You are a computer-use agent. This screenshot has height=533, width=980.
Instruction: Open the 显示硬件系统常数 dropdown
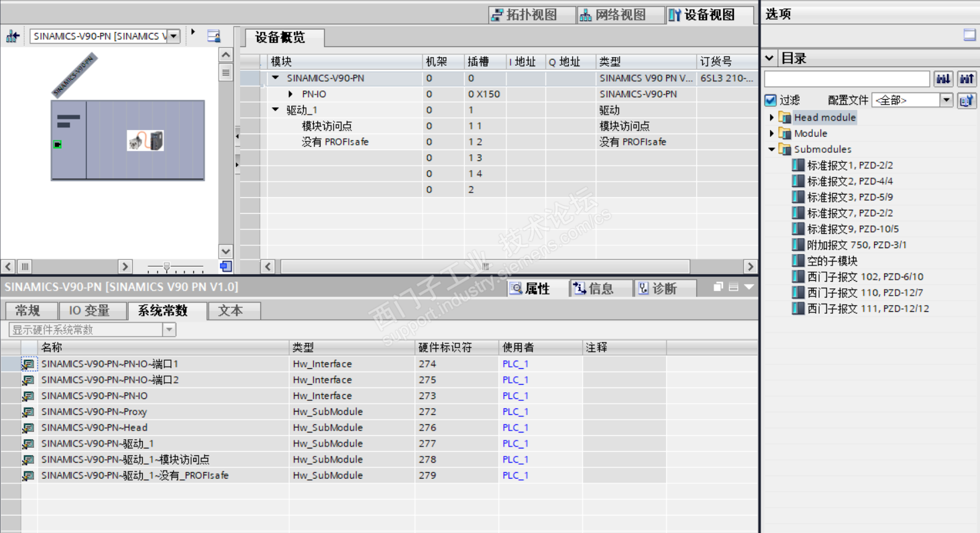[x=169, y=330]
